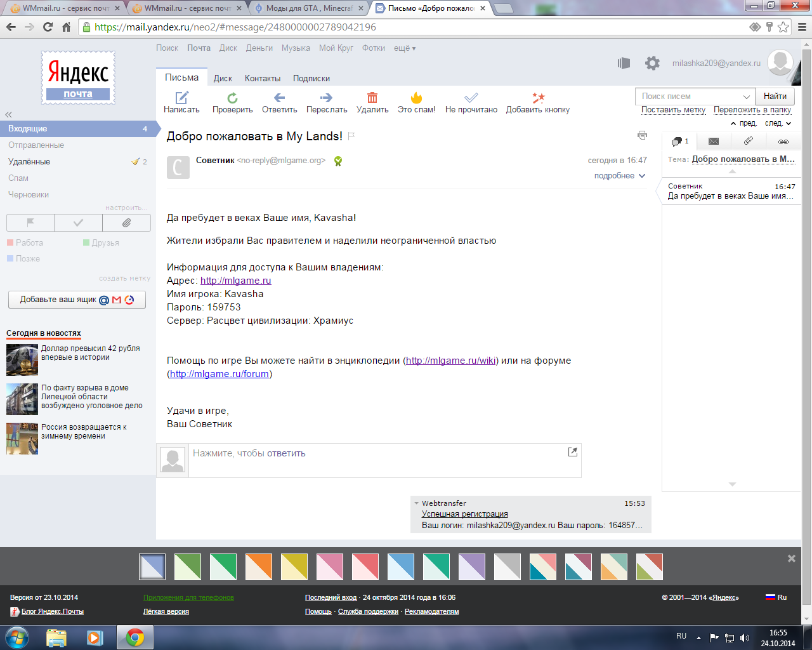Open Успешная регистрация message link
The width and height of the screenshot is (812, 650).
coord(465,514)
